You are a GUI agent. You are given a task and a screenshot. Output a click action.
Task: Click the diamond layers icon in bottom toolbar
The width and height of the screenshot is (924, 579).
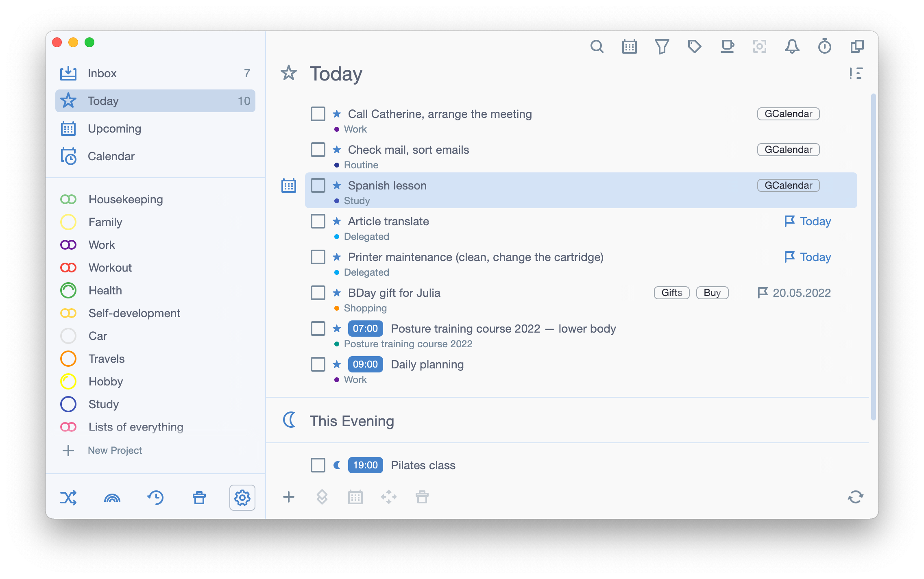pos(322,497)
